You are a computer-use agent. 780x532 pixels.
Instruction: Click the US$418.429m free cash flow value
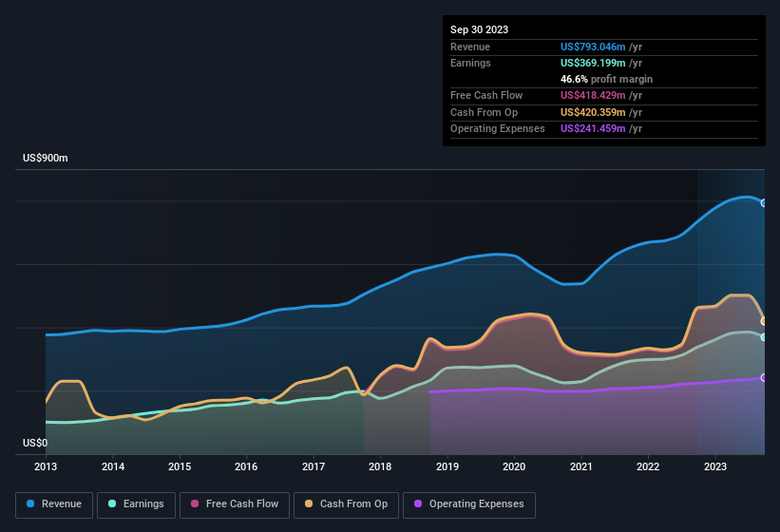tap(593, 95)
